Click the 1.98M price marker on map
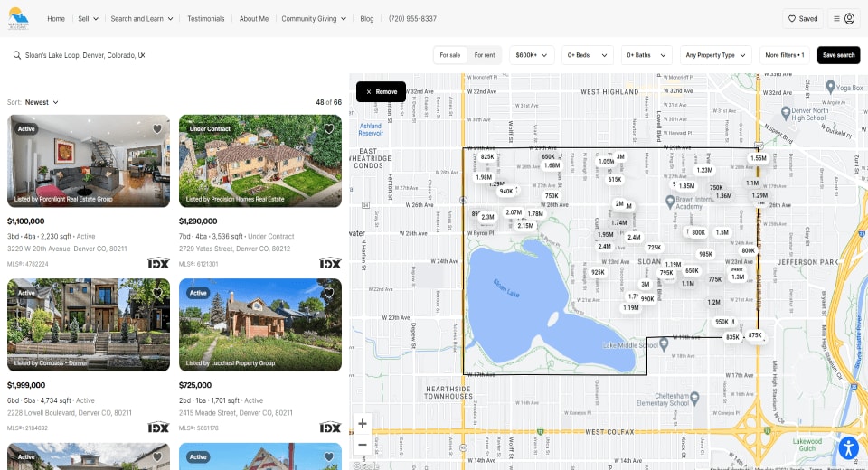 click(483, 178)
